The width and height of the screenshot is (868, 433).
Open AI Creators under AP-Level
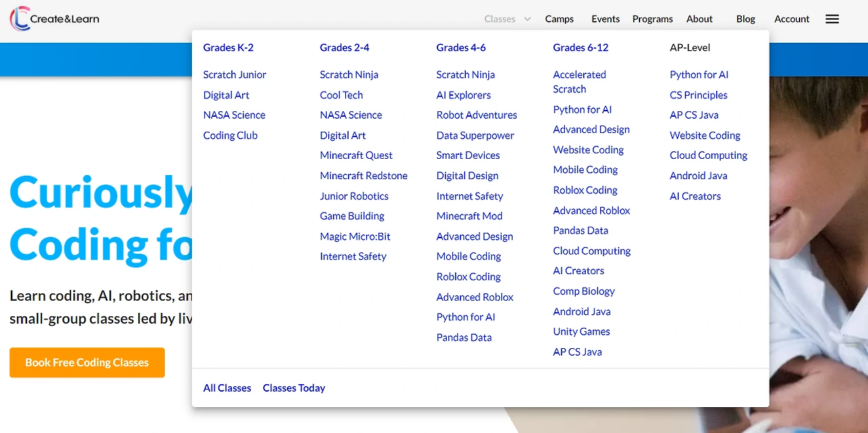tap(695, 196)
